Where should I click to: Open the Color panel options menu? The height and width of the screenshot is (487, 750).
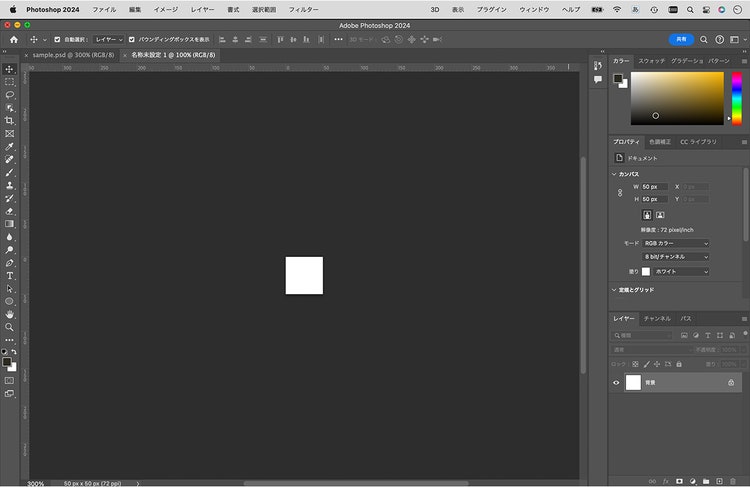tap(744, 61)
